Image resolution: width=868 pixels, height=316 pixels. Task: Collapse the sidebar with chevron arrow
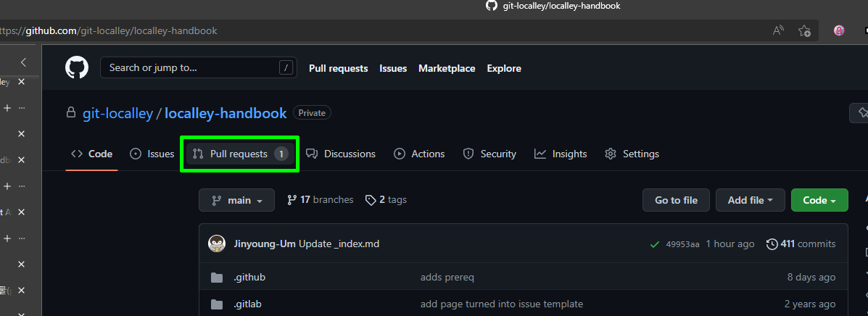point(23,62)
